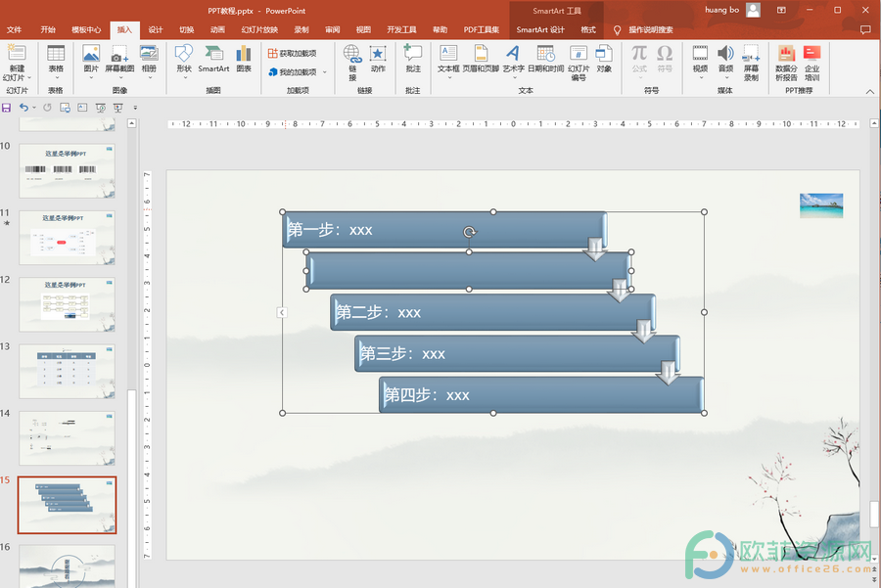Add a comment with 批注 icon

(413, 54)
